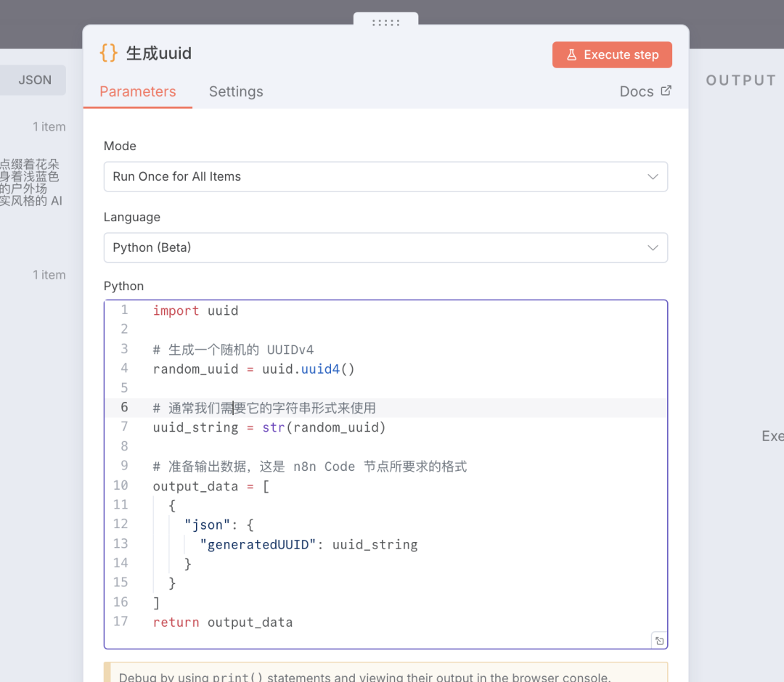The height and width of the screenshot is (682, 784).
Task: Click the "generatedUUID" key in the code
Action: click(x=258, y=544)
